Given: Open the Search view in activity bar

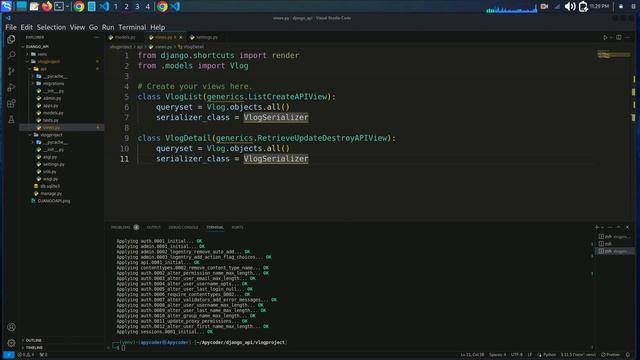Looking at the screenshot, I should 11,55.
